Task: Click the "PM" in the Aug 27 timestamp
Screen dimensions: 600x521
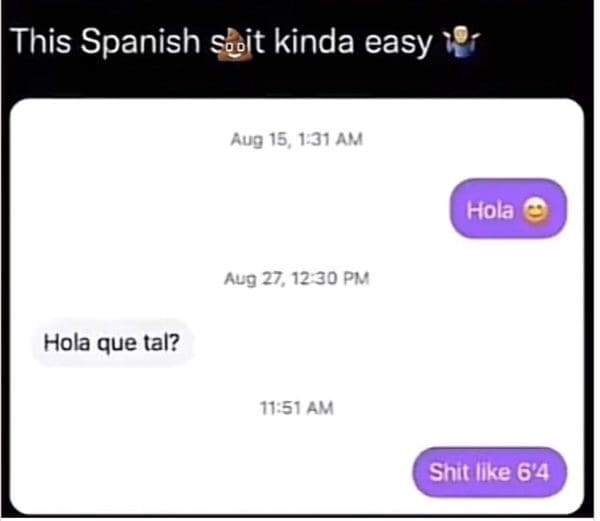Action: (356, 278)
